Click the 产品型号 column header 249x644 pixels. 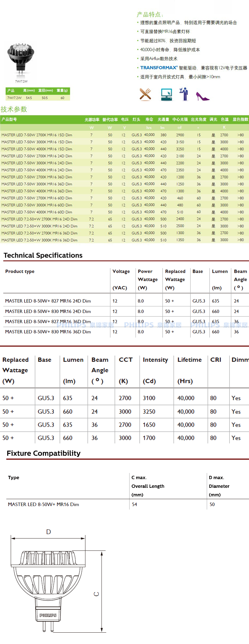coord(9,119)
